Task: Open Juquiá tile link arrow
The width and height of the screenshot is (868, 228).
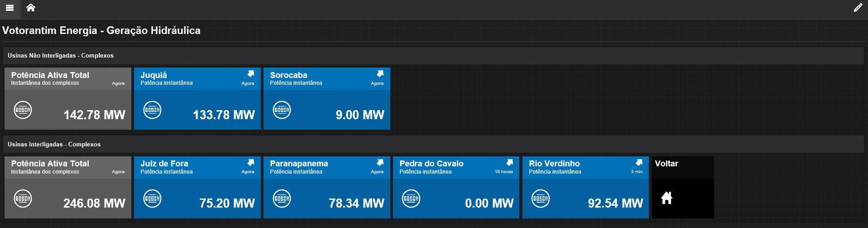Action: [x=251, y=73]
